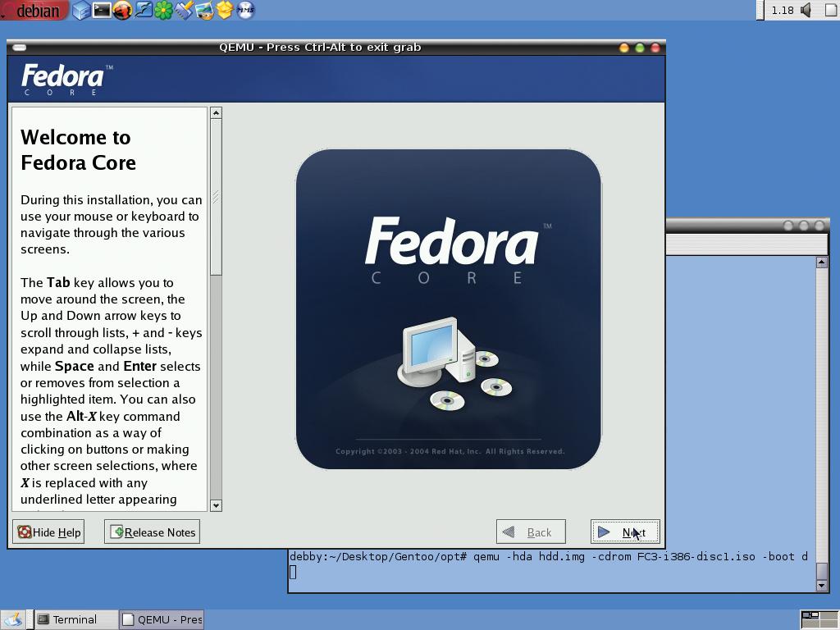The height and width of the screenshot is (630, 840).
Task: Click the qemu command line in terminal
Action: click(x=548, y=557)
